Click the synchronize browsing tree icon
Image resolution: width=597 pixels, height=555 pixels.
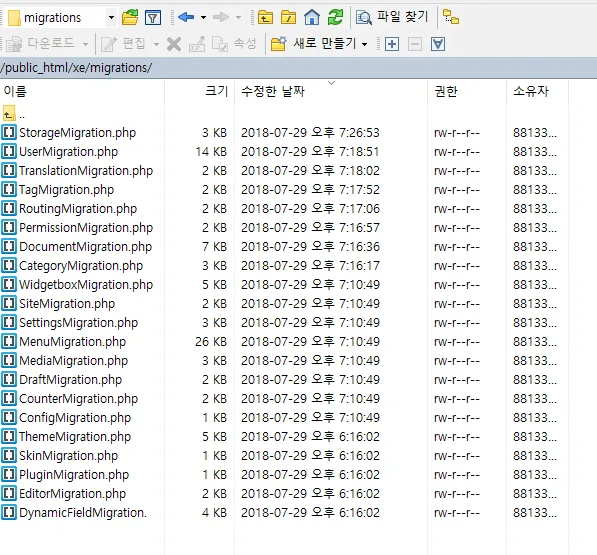(x=451, y=17)
